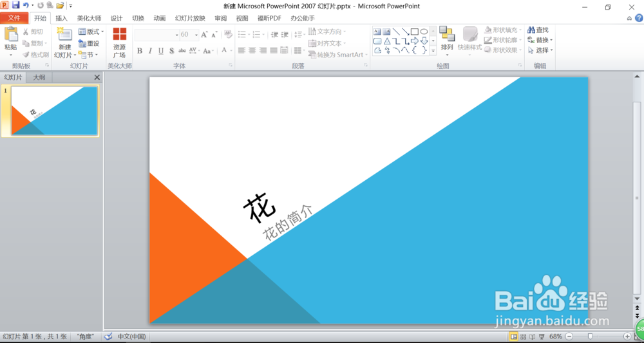Customize quick access toolbar dropdown

(71, 6)
